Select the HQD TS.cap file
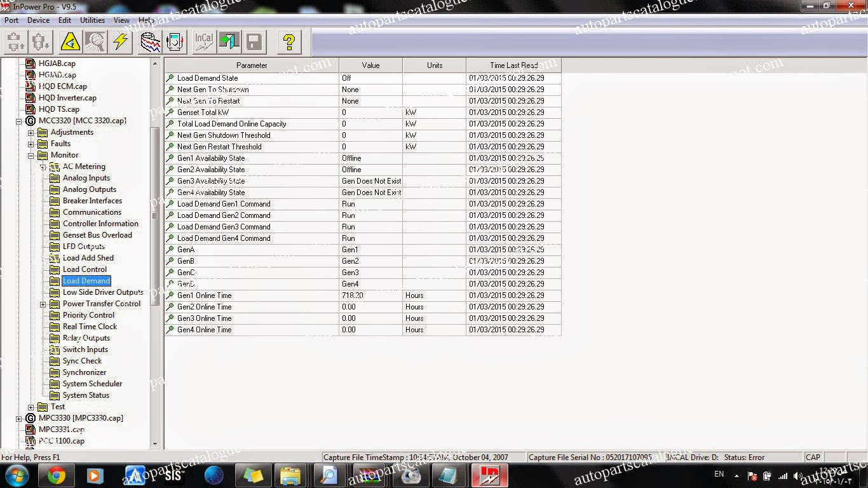The width and height of the screenshot is (868, 488). coord(58,109)
